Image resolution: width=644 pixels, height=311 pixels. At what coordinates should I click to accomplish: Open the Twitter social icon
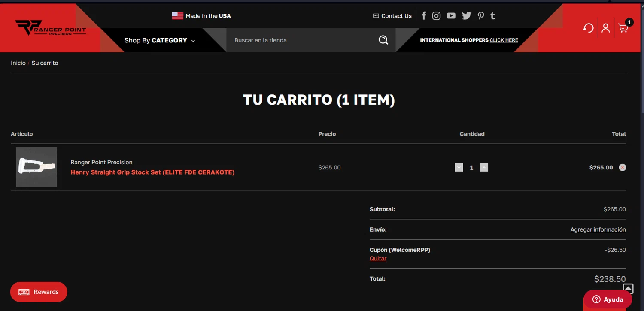pyautogui.click(x=466, y=16)
